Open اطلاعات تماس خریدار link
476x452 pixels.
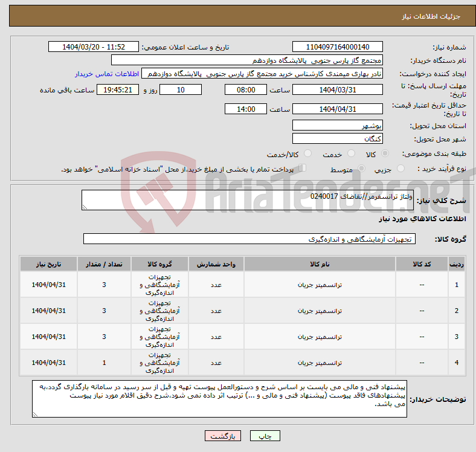[107, 74]
